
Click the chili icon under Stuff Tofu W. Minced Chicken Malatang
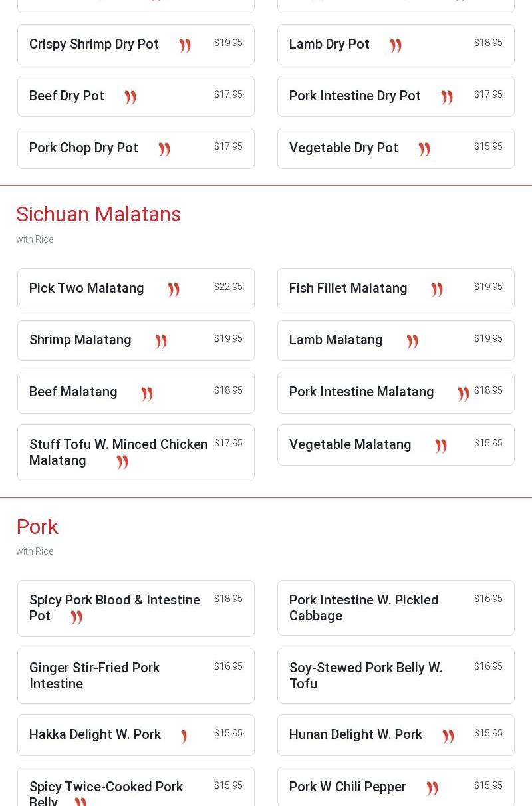pyautogui.click(x=122, y=462)
